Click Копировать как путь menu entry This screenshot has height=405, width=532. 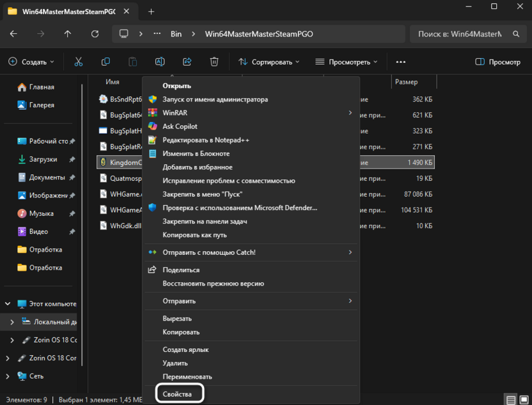tap(195, 235)
